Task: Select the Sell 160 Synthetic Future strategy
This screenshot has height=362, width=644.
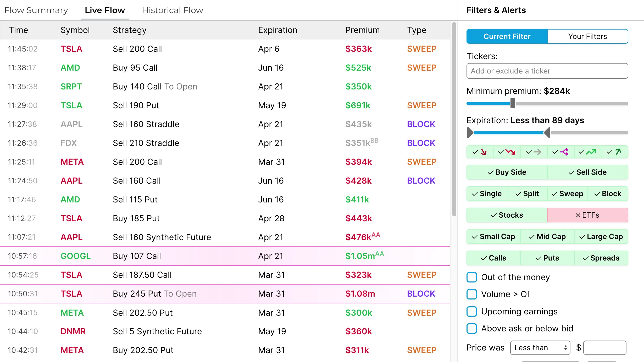Action: click(x=162, y=237)
